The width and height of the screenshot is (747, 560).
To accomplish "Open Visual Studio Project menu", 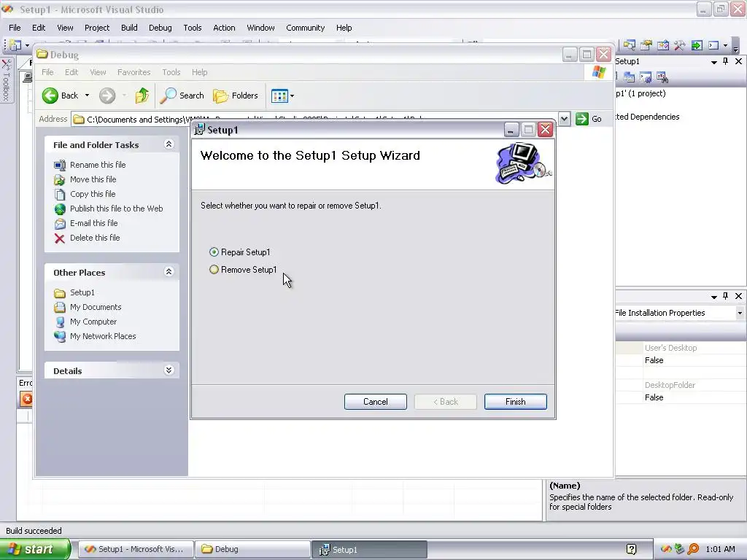I will [97, 28].
